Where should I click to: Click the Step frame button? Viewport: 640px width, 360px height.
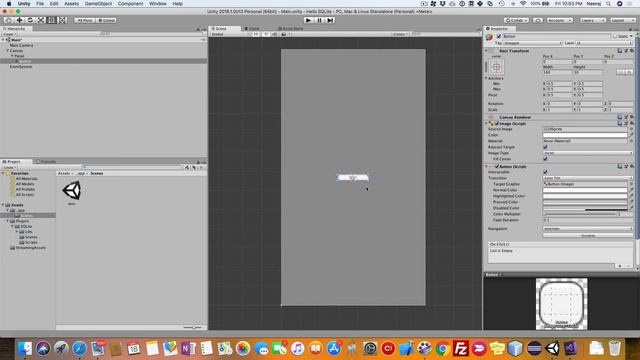(330, 20)
